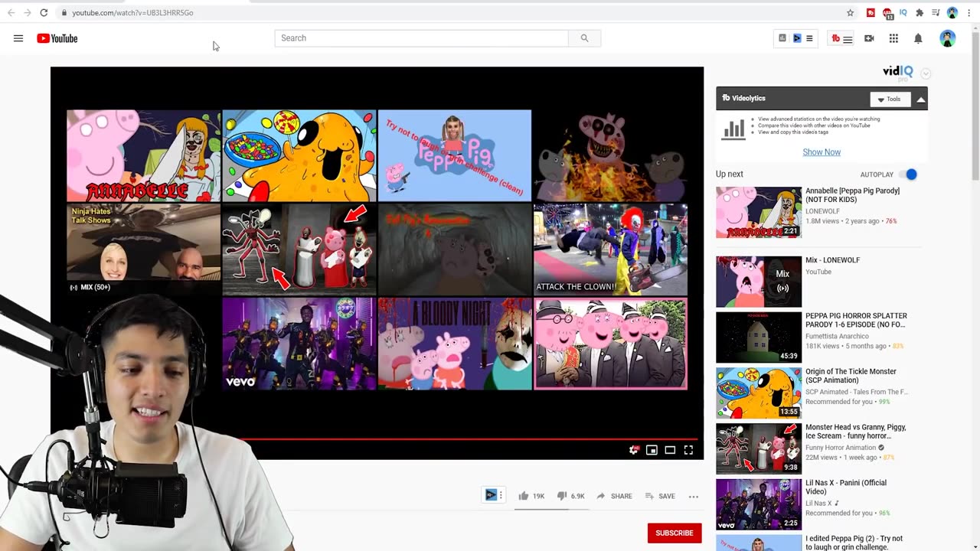Open the notifications bell
Image resolution: width=980 pixels, height=551 pixels.
[x=918, y=38]
